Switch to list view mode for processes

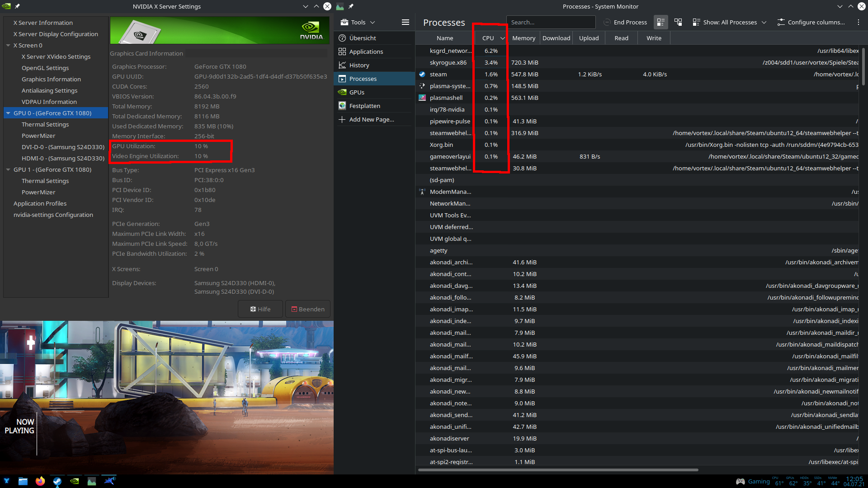pyautogui.click(x=660, y=22)
